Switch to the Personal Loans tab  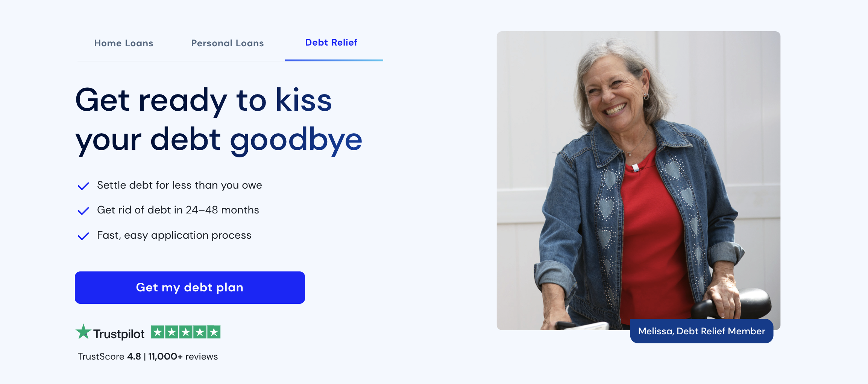click(x=228, y=43)
